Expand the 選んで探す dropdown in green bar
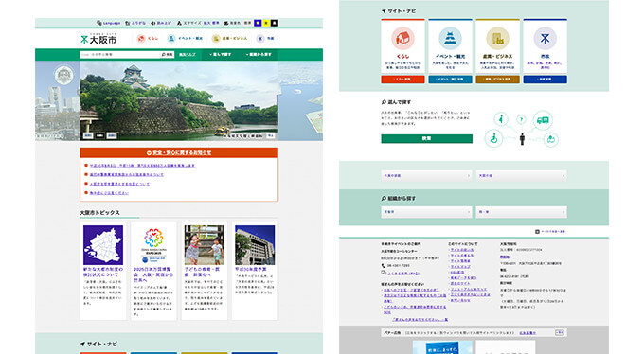Screen dimensions: 644x354 click(221, 54)
